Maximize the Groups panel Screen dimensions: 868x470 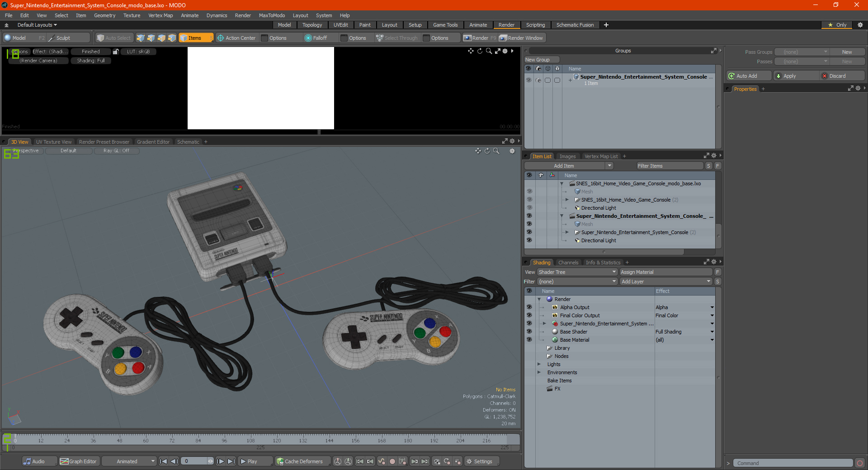click(x=713, y=51)
